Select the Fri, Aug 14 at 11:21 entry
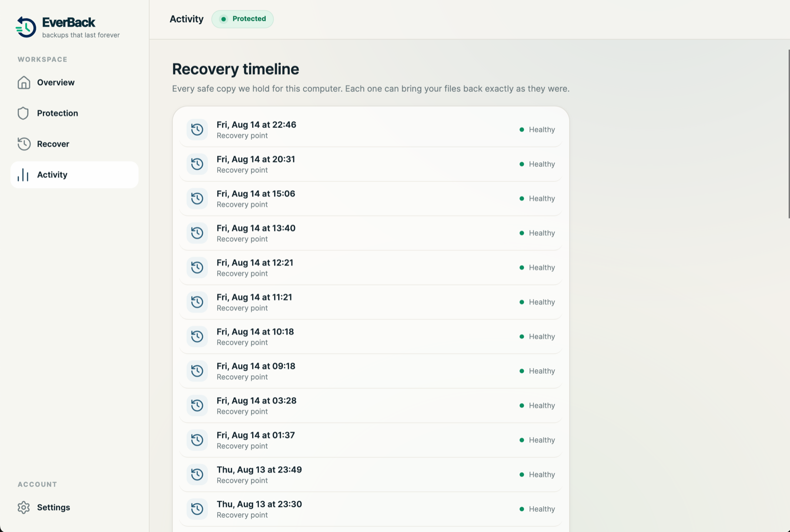Viewport: 790px width, 532px height. pos(371,302)
